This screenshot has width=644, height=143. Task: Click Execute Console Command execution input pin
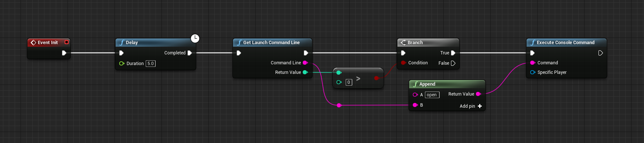[x=532, y=53]
